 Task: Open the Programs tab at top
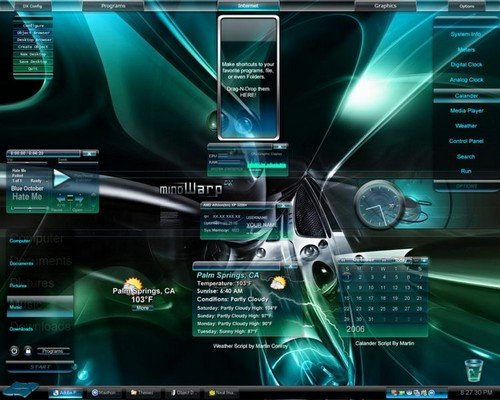click(113, 6)
